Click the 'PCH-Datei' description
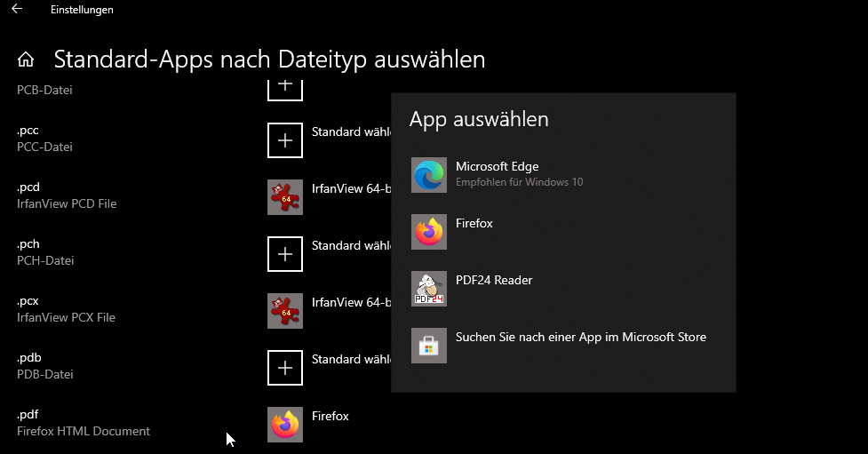This screenshot has width=868, height=454. [x=45, y=260]
